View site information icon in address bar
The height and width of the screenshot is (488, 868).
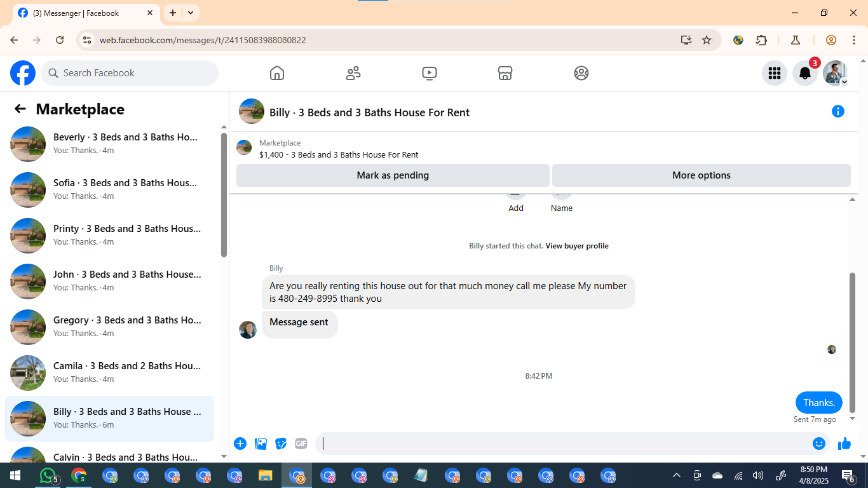[87, 40]
